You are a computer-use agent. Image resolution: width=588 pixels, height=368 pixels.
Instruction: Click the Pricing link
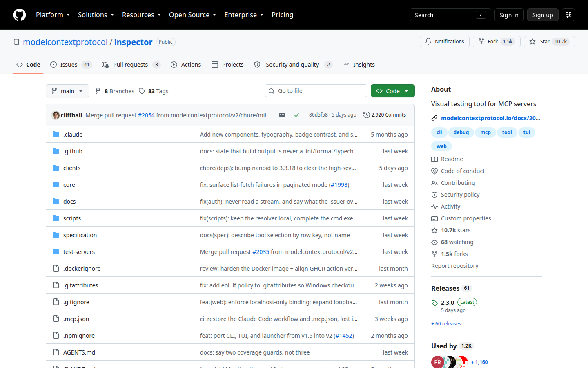[283, 15]
